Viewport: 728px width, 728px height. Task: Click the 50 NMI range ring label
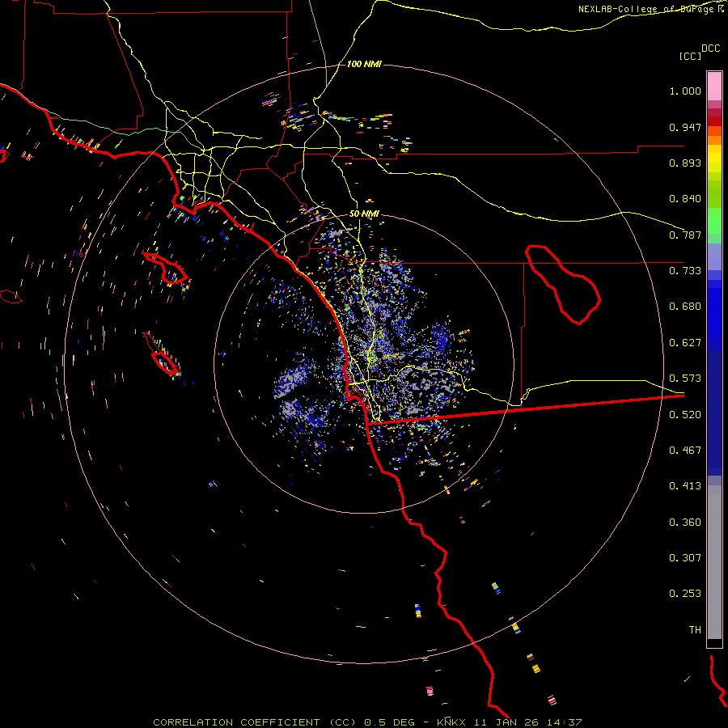click(364, 214)
